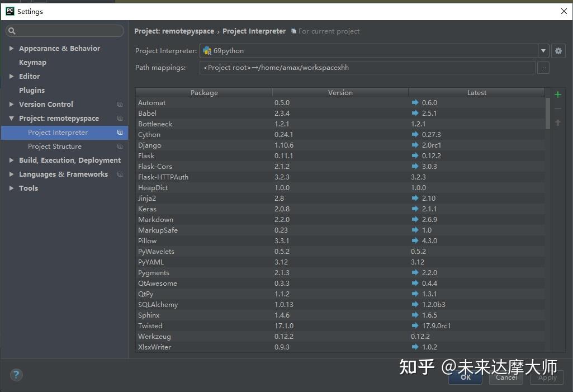573x392 pixels.
Task: Collapse the Project: remotepyspace section
Action: [11, 118]
